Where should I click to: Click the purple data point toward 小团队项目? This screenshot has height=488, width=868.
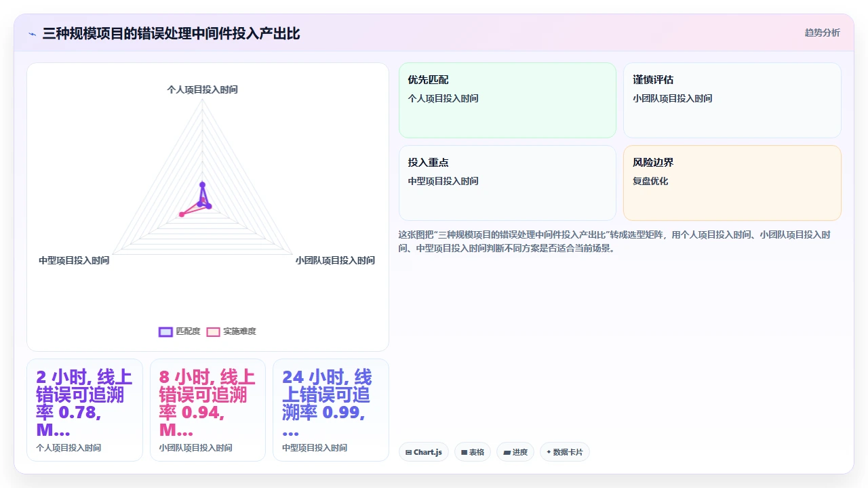point(209,206)
